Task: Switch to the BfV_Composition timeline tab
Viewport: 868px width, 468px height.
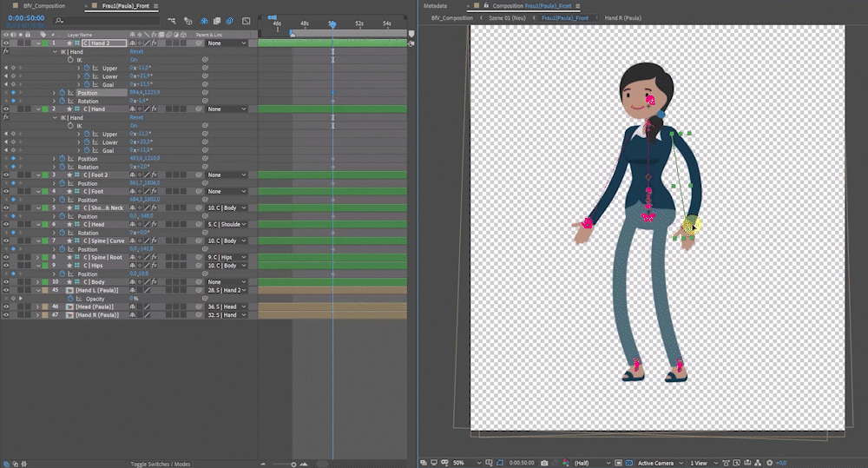Action: pos(43,5)
